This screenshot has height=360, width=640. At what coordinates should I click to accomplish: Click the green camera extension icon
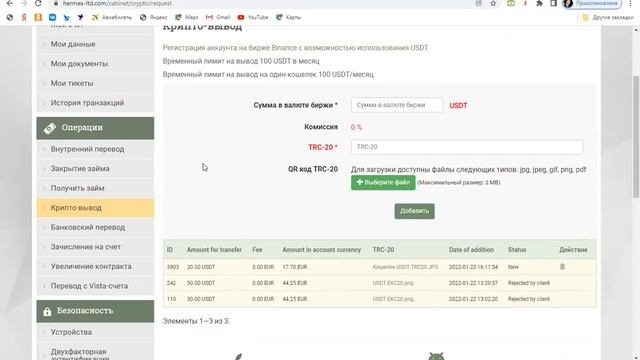[x=511, y=3]
